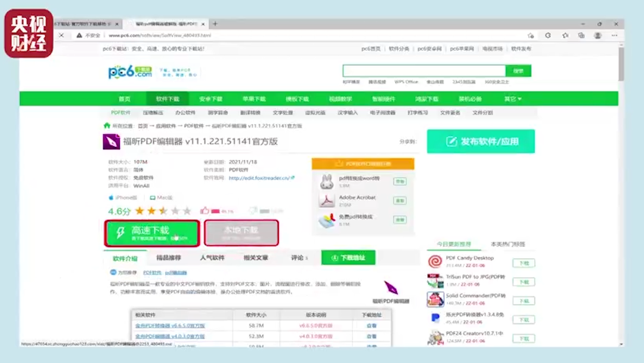Switch to the 本类热门标签 tab
This screenshot has height=363, width=644.
[x=507, y=244]
